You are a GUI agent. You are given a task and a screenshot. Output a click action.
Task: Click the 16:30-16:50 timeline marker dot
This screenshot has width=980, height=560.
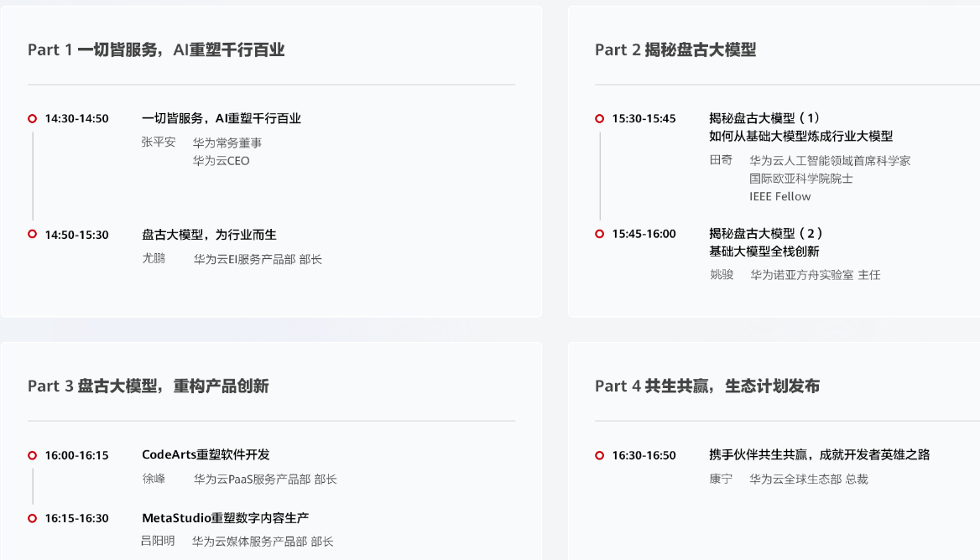click(600, 455)
